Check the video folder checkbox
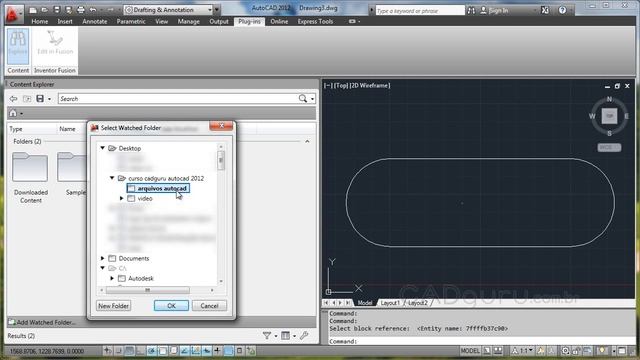This screenshot has height=360, width=640. pos(131,198)
